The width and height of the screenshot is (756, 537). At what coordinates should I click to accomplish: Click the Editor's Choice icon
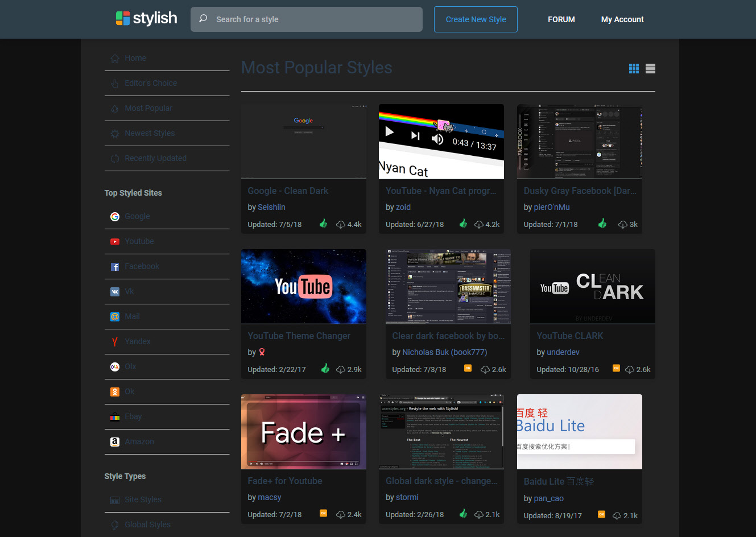tap(115, 83)
